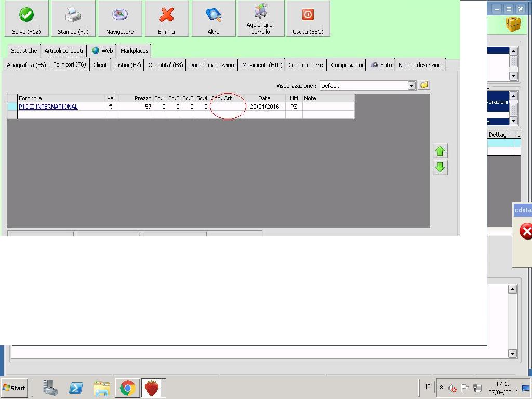Switch to the Statistiche tab
This screenshot has height=399, width=532.
(24, 51)
